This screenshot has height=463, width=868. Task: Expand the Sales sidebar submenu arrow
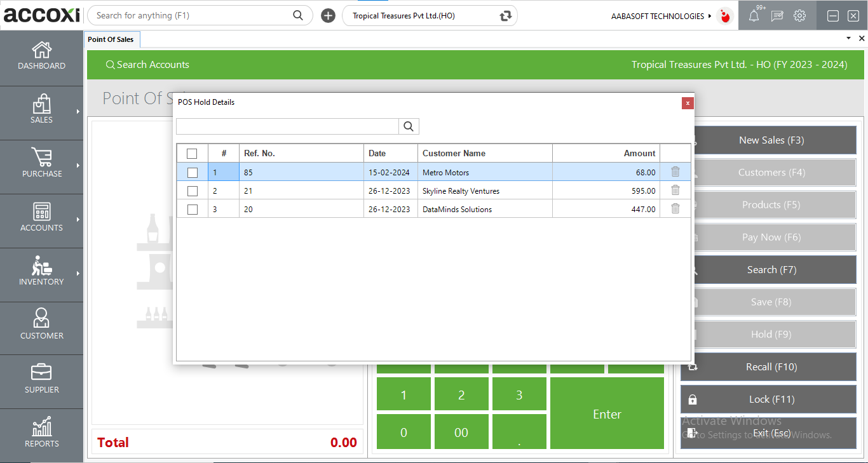pyautogui.click(x=78, y=112)
